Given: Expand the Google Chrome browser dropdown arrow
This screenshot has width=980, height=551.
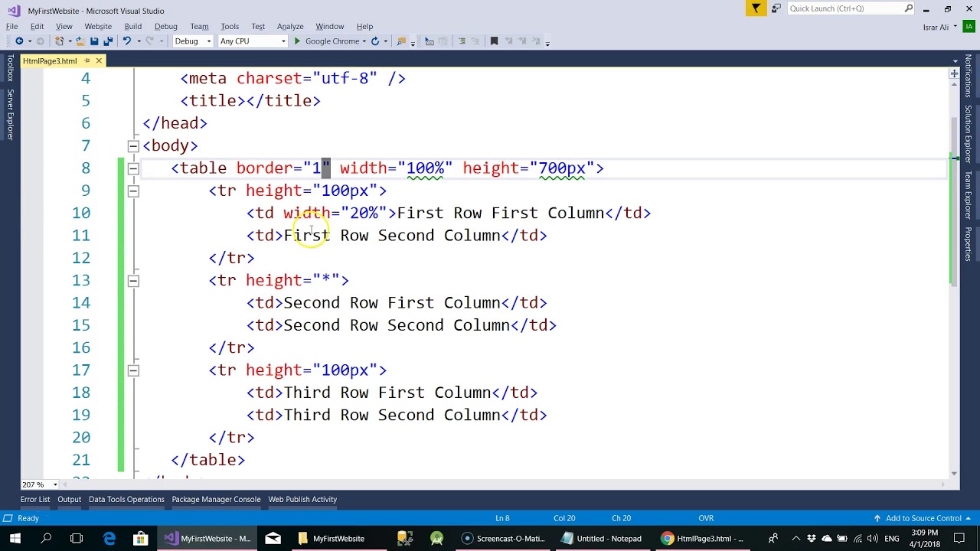Looking at the screenshot, I should click(x=364, y=41).
